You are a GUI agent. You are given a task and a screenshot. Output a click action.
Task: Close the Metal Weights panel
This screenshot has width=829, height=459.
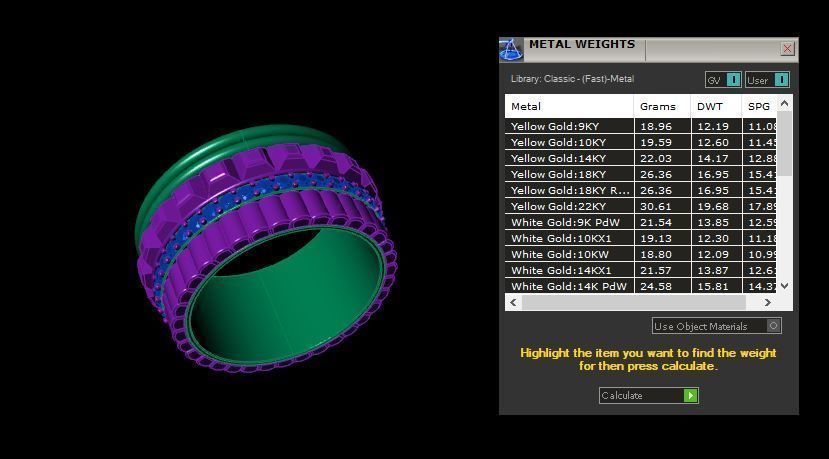(x=787, y=49)
